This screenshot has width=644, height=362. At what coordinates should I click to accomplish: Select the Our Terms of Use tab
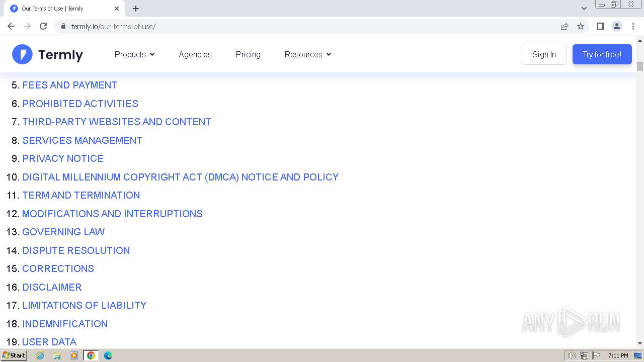pyautogui.click(x=64, y=9)
